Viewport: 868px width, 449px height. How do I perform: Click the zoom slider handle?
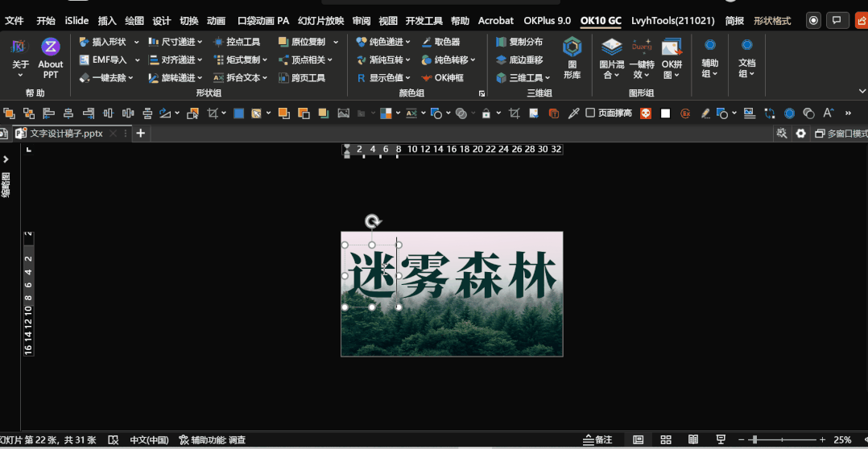[x=754, y=440]
